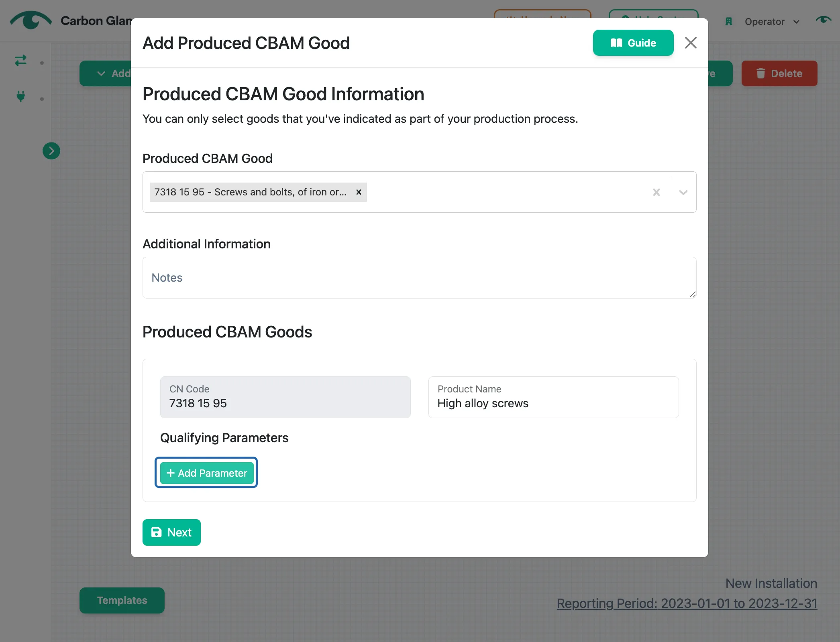Click the eye icon at top right
The image size is (840, 642).
click(x=823, y=20)
